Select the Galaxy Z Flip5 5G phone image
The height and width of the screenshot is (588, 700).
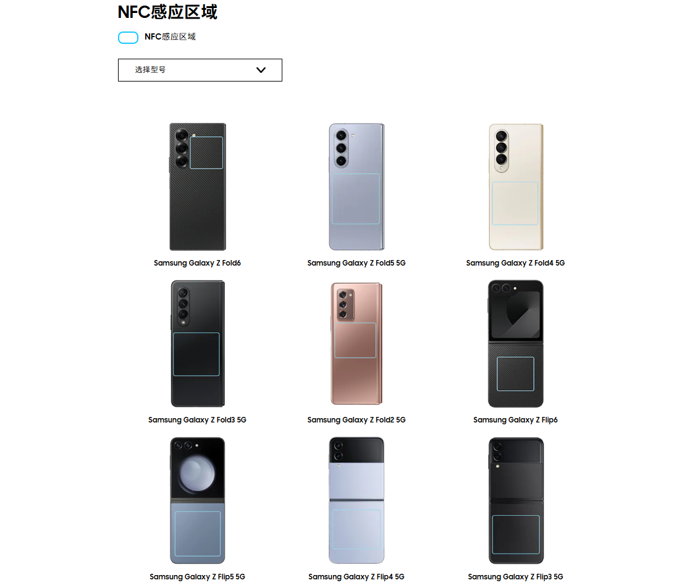coord(197,500)
